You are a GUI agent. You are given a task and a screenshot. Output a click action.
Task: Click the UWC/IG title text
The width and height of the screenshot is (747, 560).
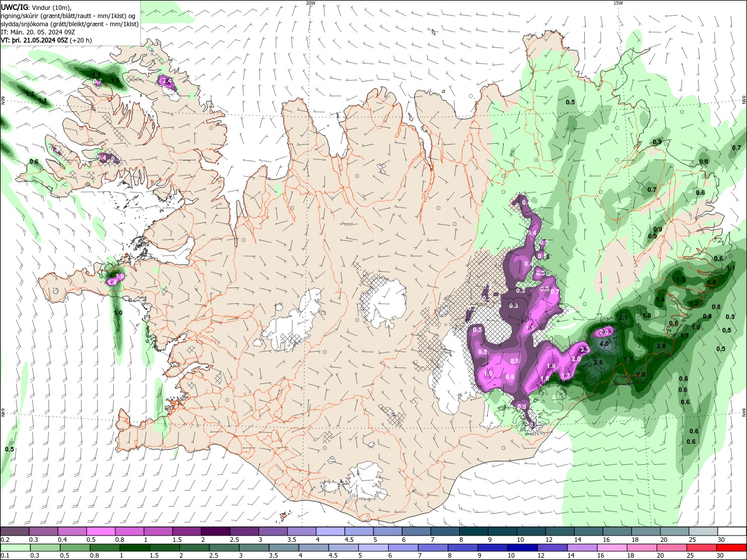[x=15, y=7]
